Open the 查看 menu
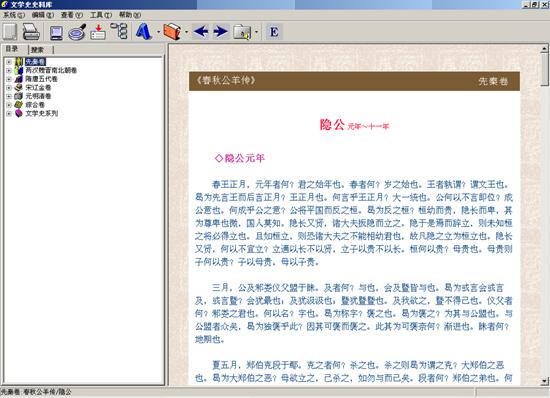Image resolution: width=550 pixels, height=398 pixels. coord(72,15)
